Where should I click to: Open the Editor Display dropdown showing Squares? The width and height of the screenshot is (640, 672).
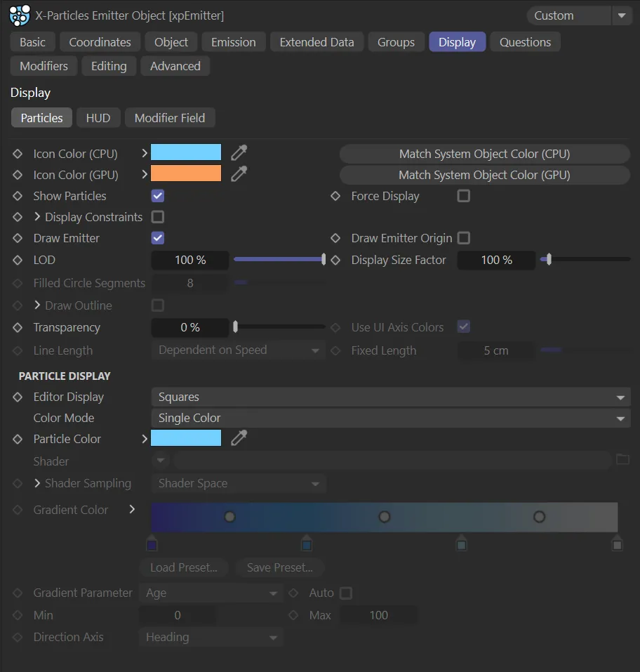390,397
